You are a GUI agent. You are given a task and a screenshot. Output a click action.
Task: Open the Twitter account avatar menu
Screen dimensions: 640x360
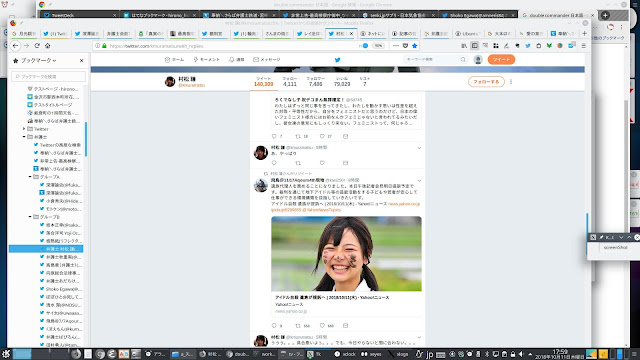[478, 60]
